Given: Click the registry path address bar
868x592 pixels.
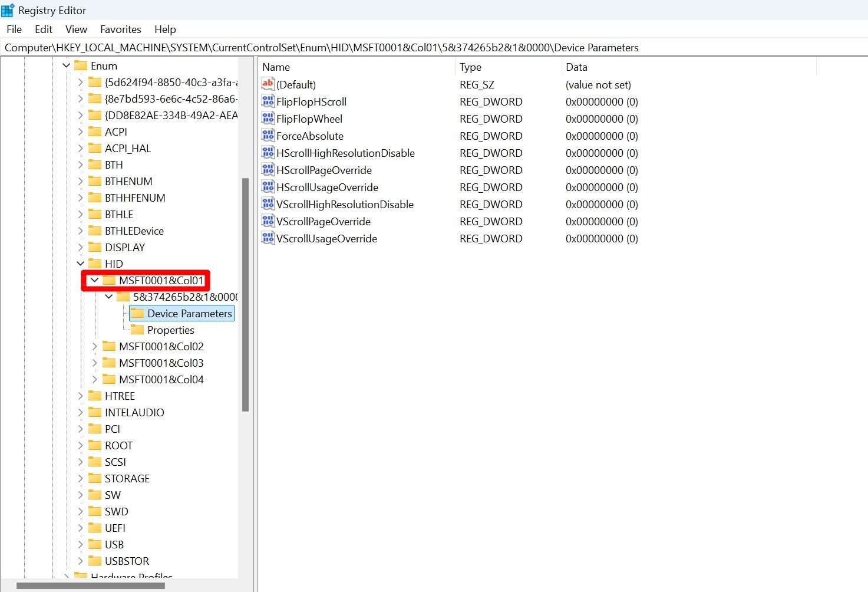Looking at the screenshot, I should click(434, 48).
